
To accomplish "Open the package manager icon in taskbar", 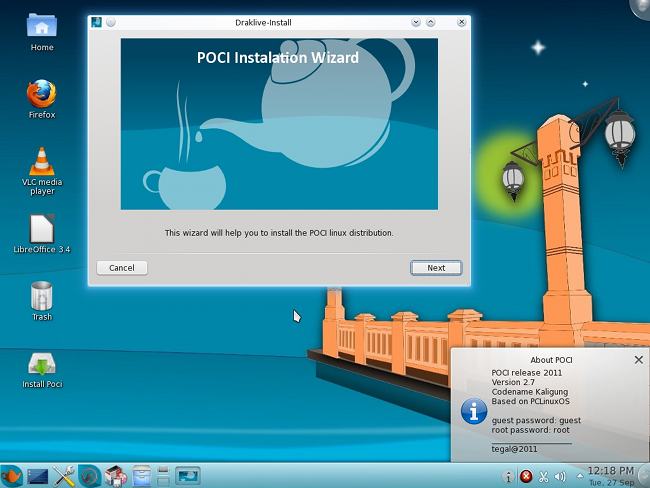I will point(116,476).
